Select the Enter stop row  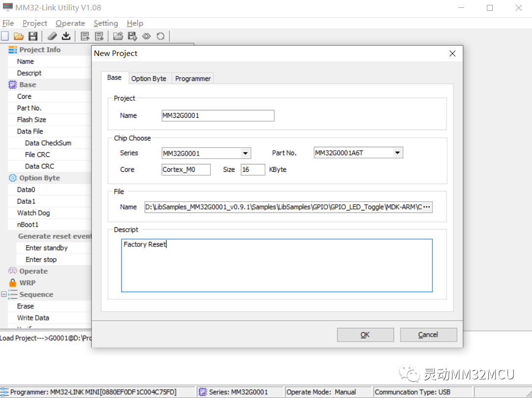54,260
